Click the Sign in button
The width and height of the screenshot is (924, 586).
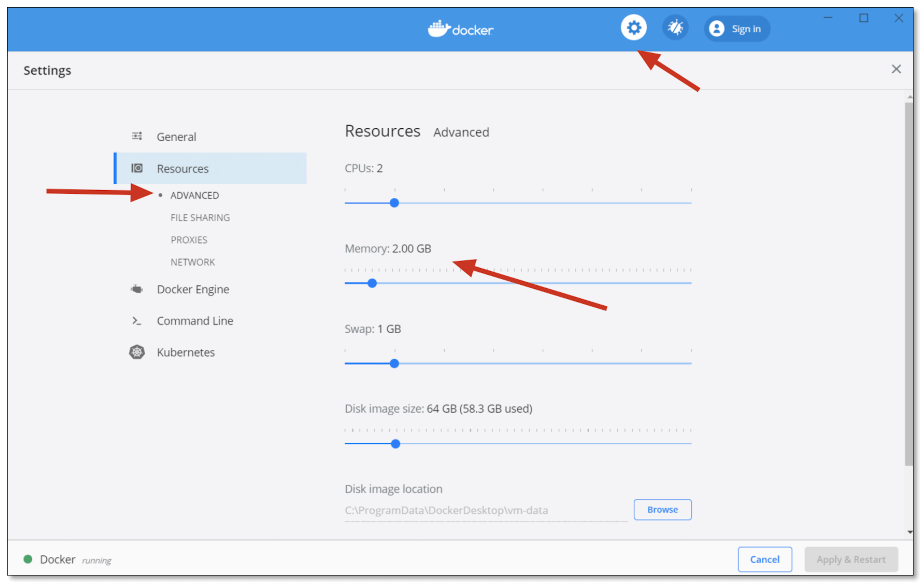pyautogui.click(x=737, y=29)
